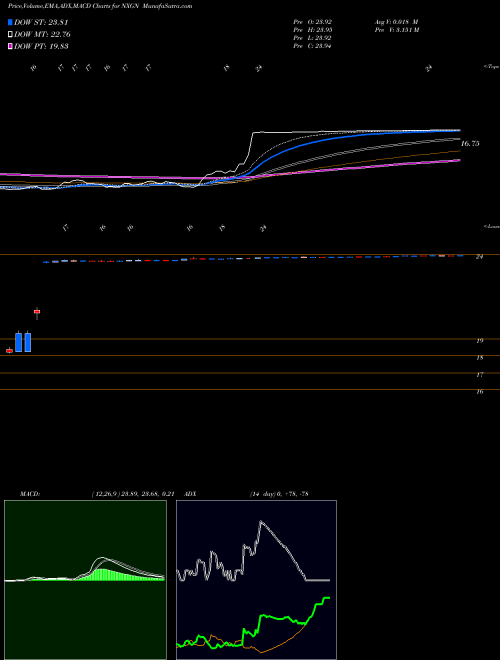The height and width of the screenshot is (660, 500).
Task: Click the 'Avg V: 0.018 M' value
Action: point(395,22)
